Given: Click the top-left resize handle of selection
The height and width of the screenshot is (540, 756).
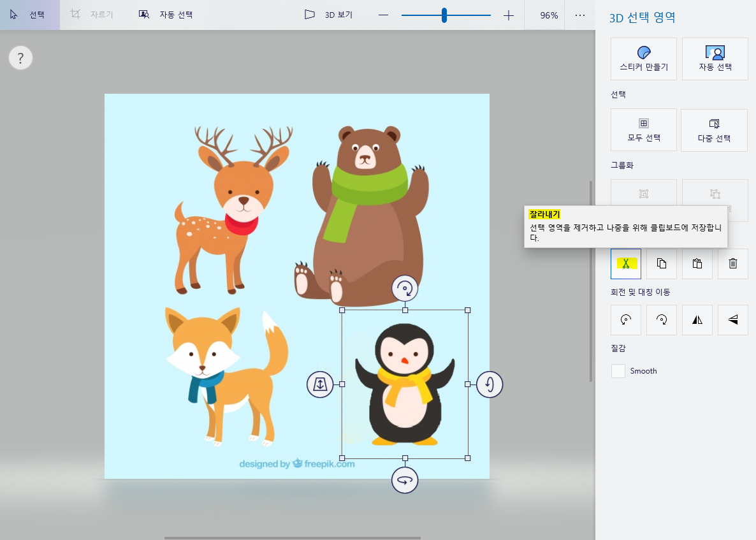Looking at the screenshot, I should tap(342, 310).
